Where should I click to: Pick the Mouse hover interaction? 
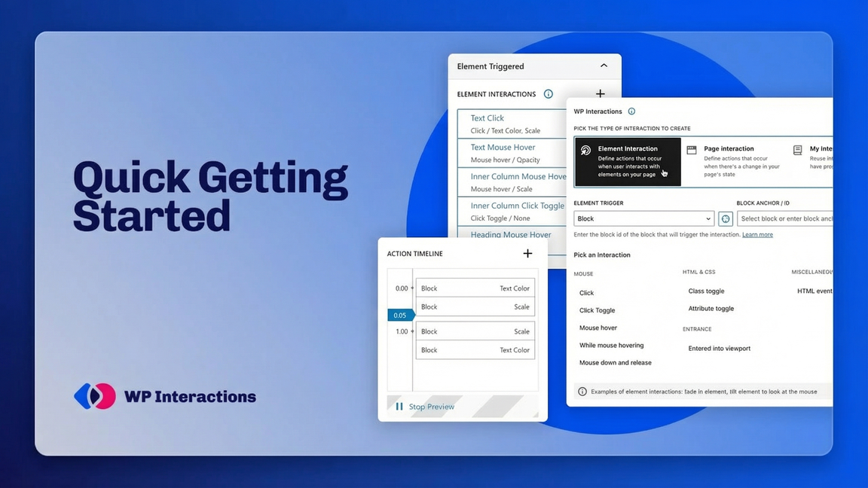[598, 328]
